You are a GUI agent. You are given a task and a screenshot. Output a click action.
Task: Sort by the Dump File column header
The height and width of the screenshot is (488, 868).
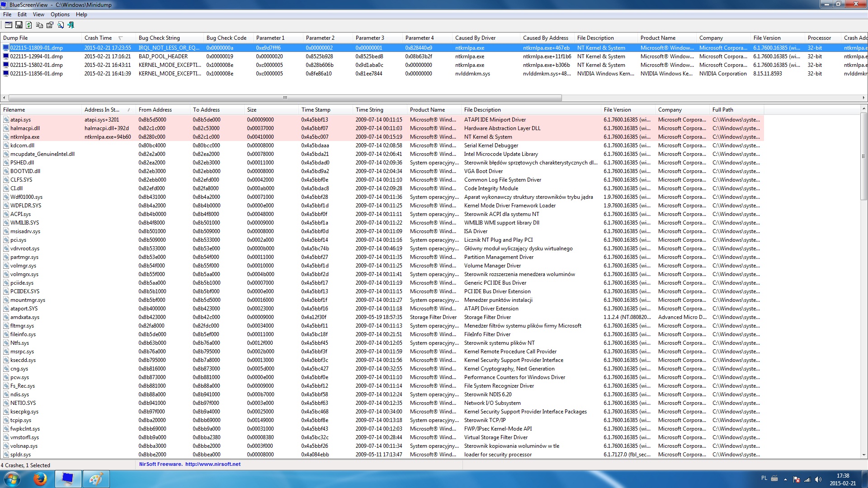coord(41,38)
